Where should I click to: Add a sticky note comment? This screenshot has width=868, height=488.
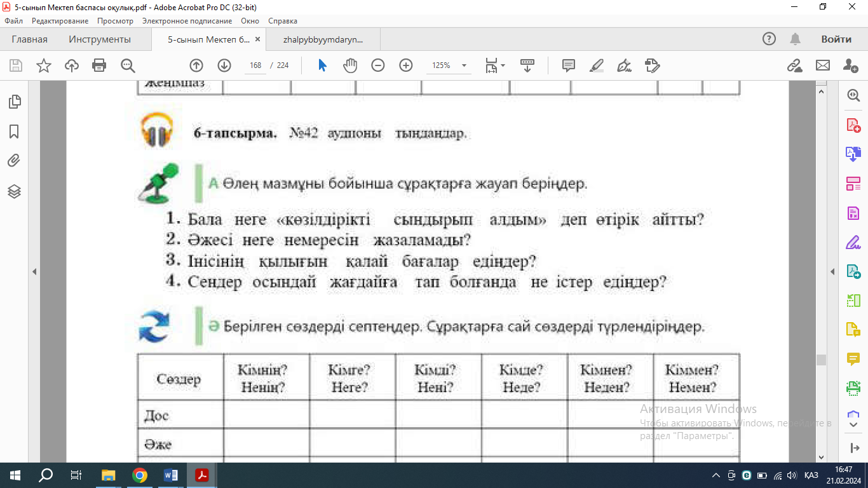tap(569, 65)
